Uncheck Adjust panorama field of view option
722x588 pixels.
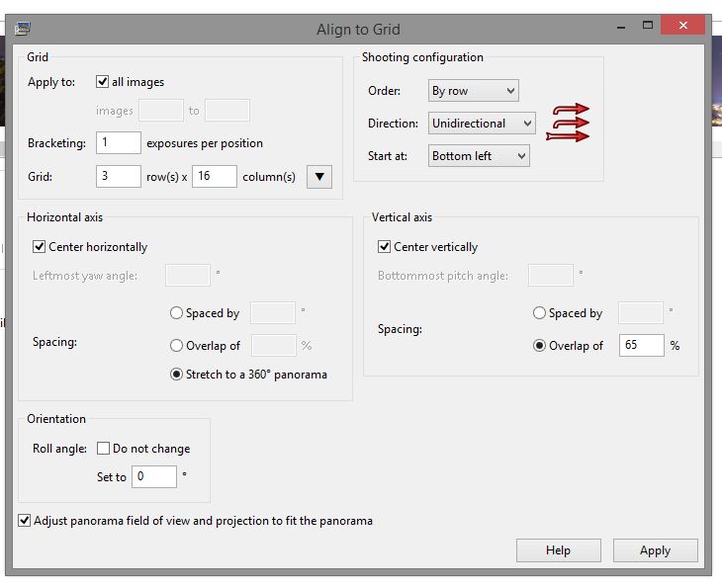(x=25, y=520)
